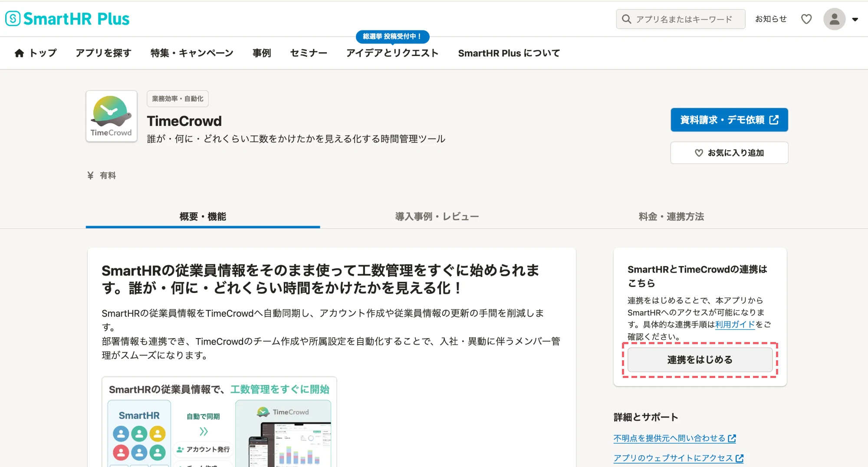Open the 利用ガイド link
The image size is (868, 467).
pos(735,324)
